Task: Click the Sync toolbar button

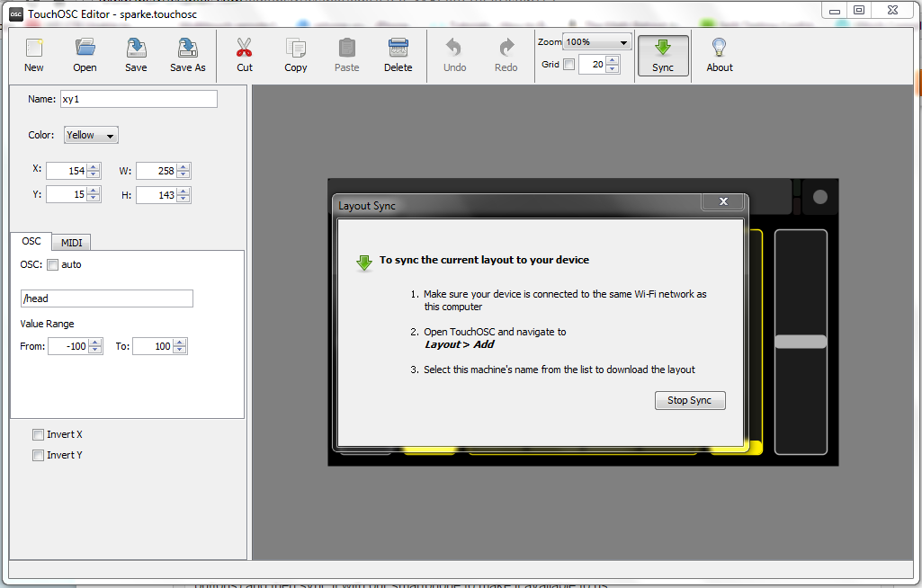Action: click(663, 55)
